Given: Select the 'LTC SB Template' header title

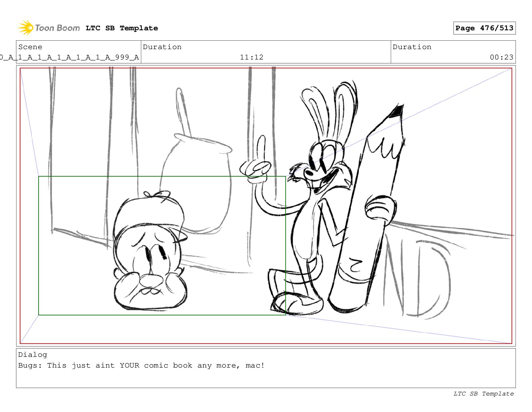Looking at the screenshot, I should tap(122, 28).
